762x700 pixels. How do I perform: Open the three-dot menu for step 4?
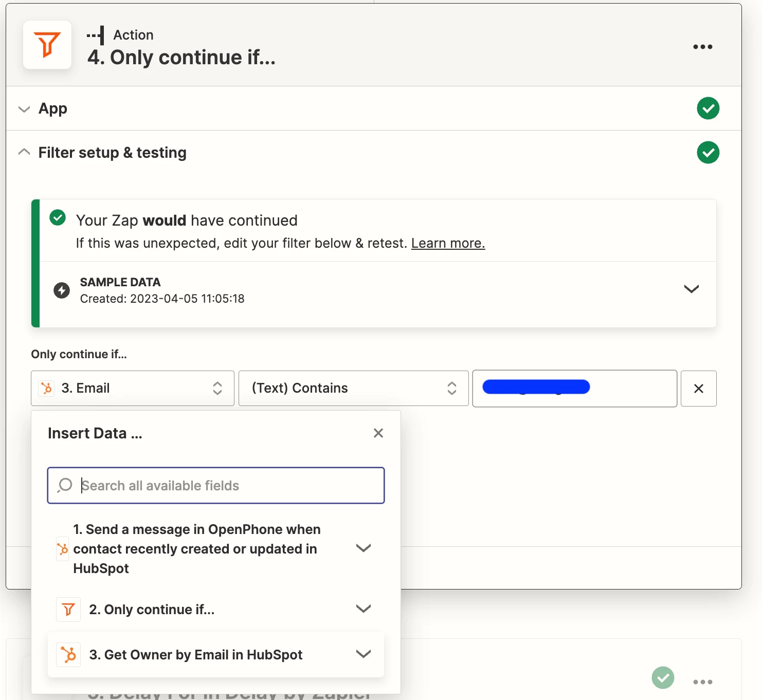(702, 47)
